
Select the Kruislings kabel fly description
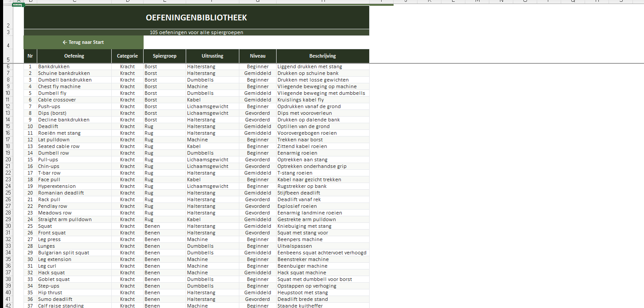[322, 100]
